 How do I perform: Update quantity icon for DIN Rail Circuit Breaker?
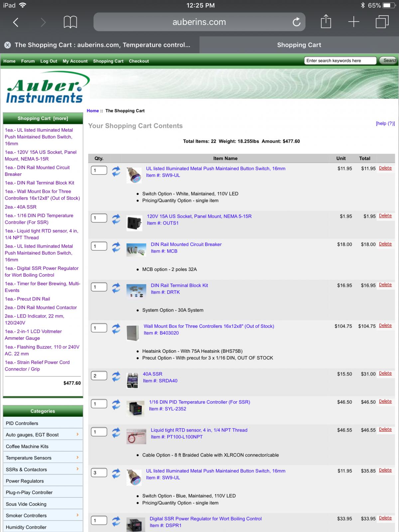116,247
